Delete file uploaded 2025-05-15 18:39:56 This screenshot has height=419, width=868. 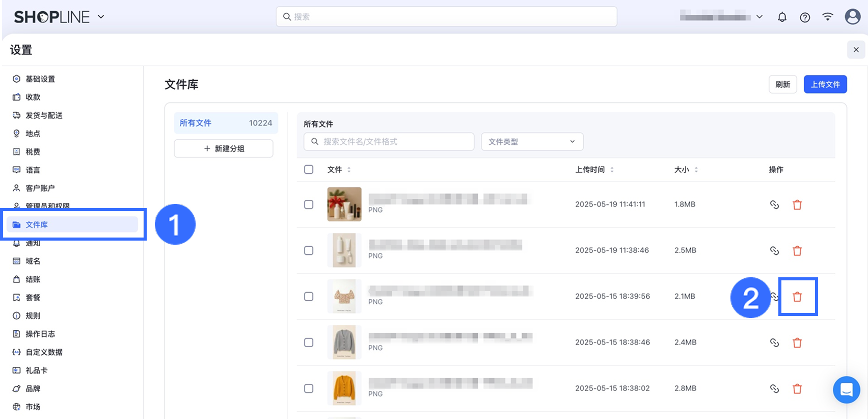(797, 297)
